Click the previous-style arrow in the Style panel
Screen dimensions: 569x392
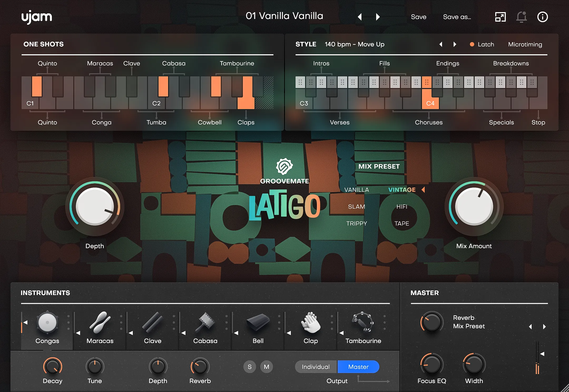441,44
